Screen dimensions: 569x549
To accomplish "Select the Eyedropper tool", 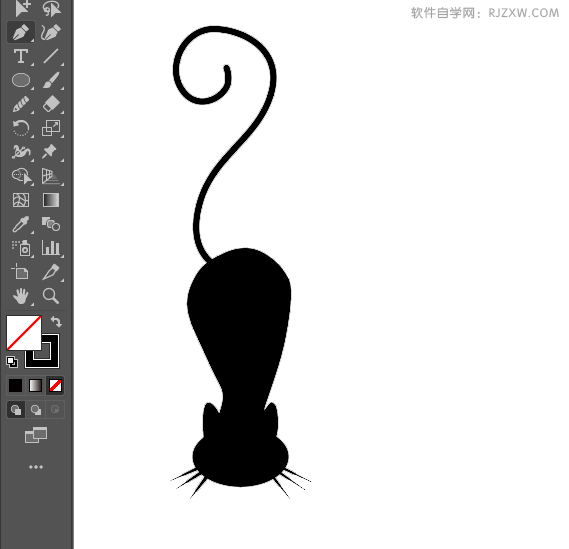I will click(x=21, y=224).
